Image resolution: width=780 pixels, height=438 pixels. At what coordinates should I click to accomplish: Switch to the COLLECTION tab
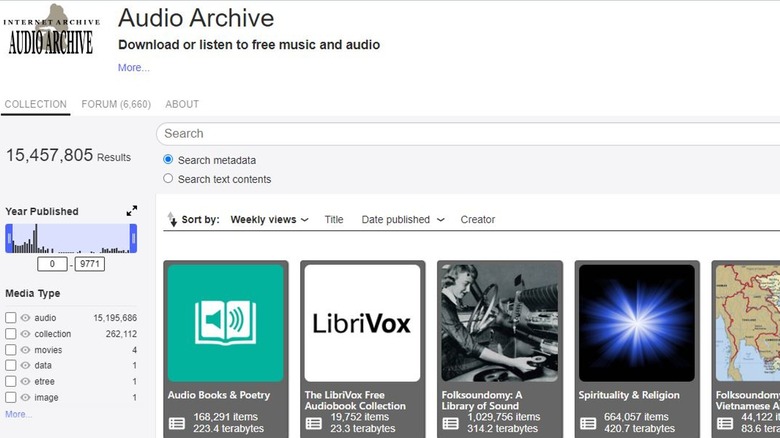36,104
